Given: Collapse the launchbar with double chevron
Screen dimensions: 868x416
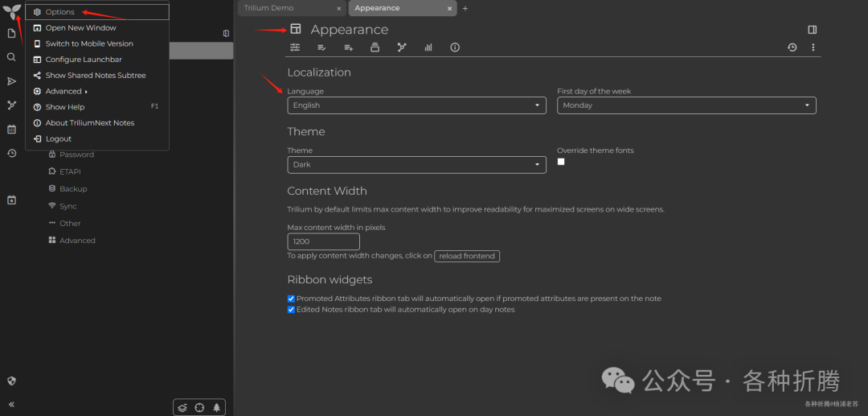Looking at the screenshot, I should 11,405.
